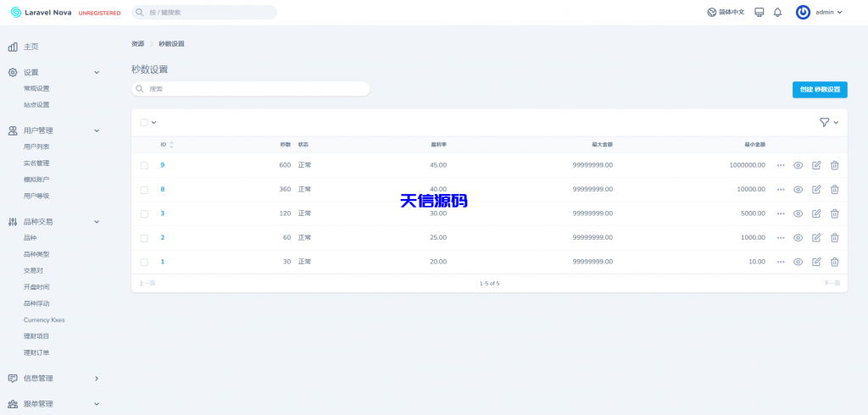Image resolution: width=868 pixels, height=415 pixels.
Task: Collapse the 用户管理 sidebar section
Action: tap(97, 130)
